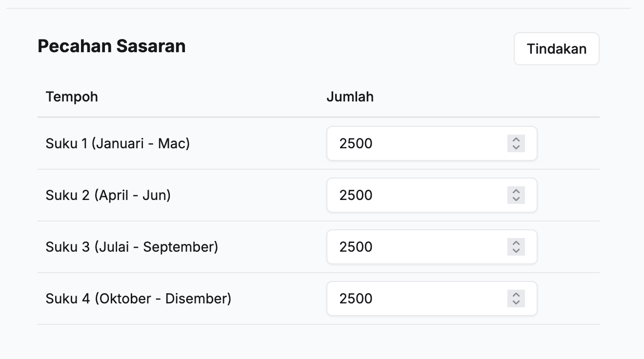
Task: Increase Suku 1 amount with up arrow
Action: pyautogui.click(x=516, y=140)
